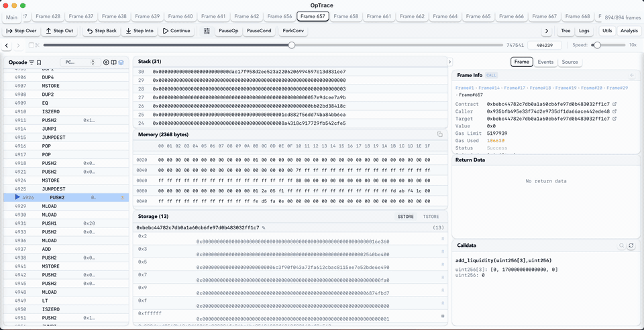The image size is (644, 330).
Task: Click the Speed slider handle
Action: (597, 45)
